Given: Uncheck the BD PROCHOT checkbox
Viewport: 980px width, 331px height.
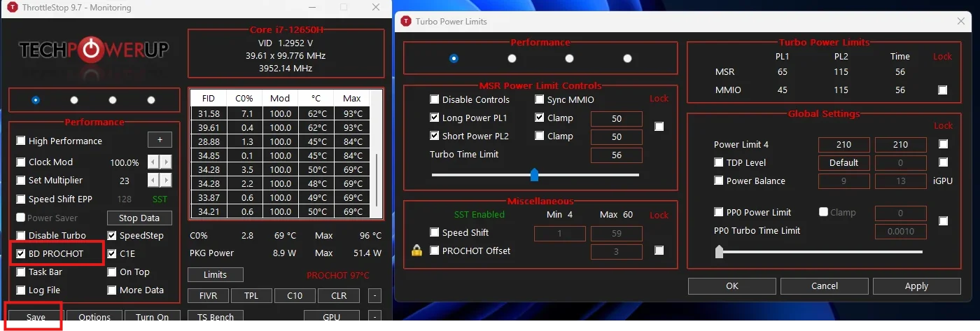Looking at the screenshot, I should (21, 253).
